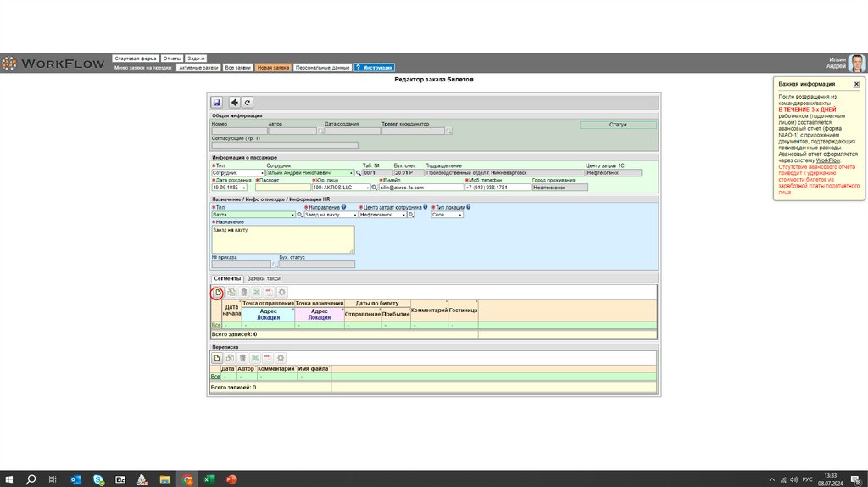The width and height of the screenshot is (868, 487).
Task: Open the Активные заявки menu item
Action: [199, 67]
